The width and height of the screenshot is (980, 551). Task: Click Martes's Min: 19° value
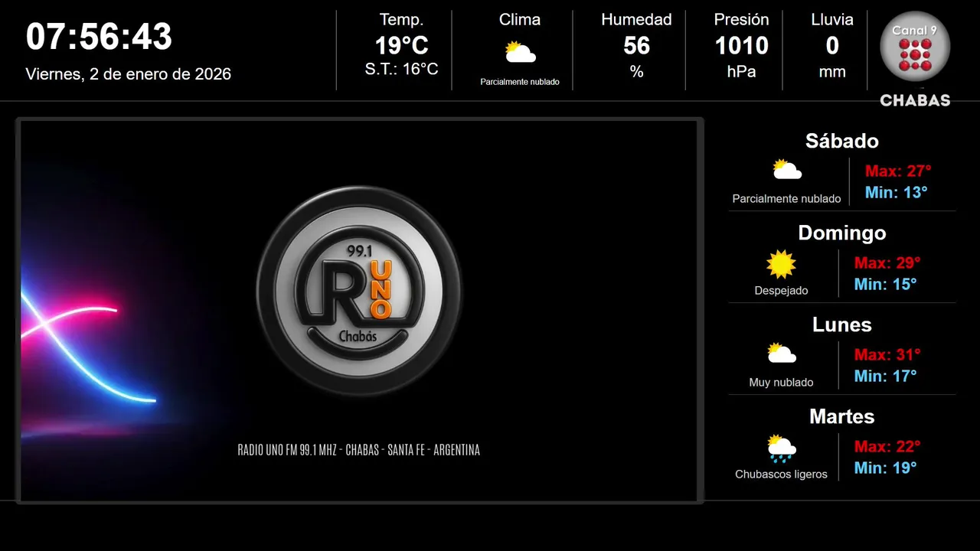coord(885,468)
